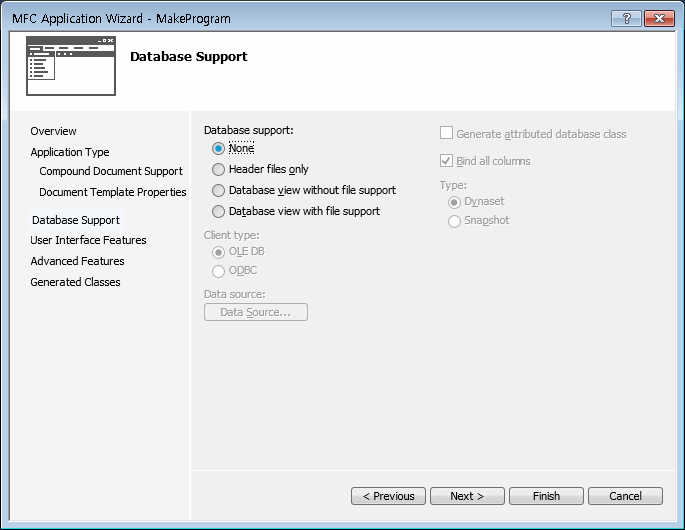Click the help question mark button
Image resolution: width=685 pixels, height=530 pixels.
tap(626, 18)
